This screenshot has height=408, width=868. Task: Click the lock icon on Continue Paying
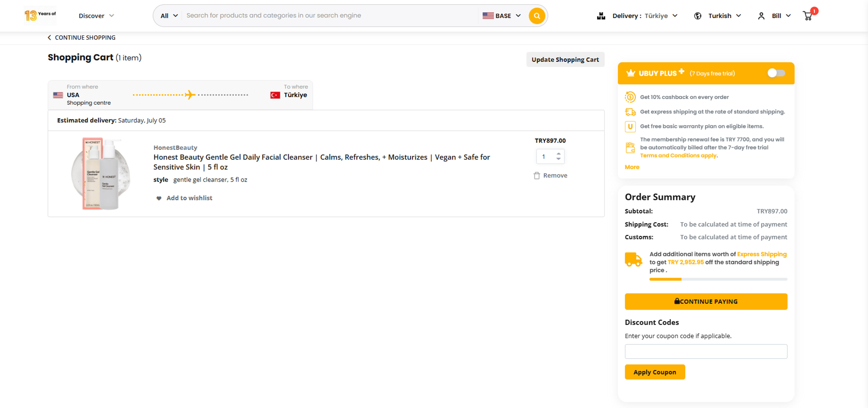click(677, 301)
